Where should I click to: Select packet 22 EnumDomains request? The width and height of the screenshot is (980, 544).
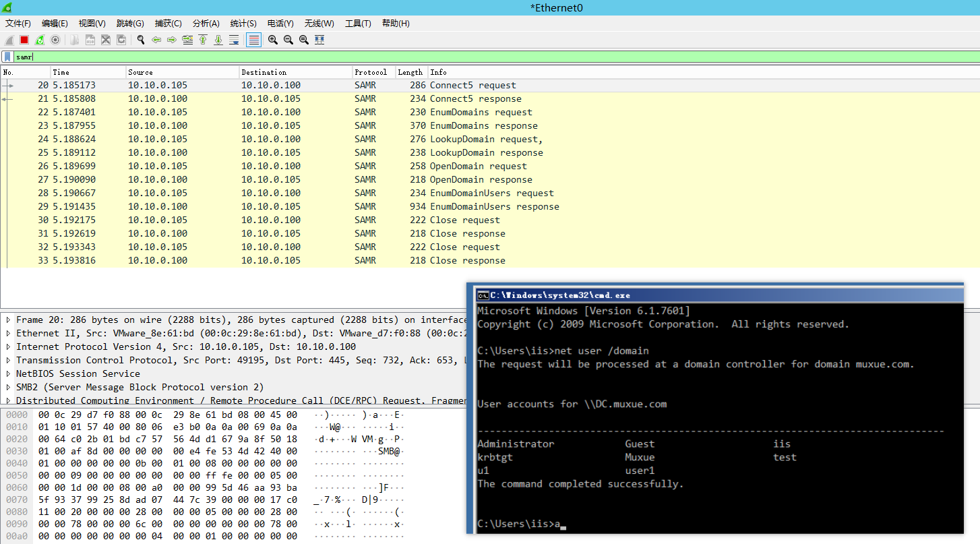(490, 112)
